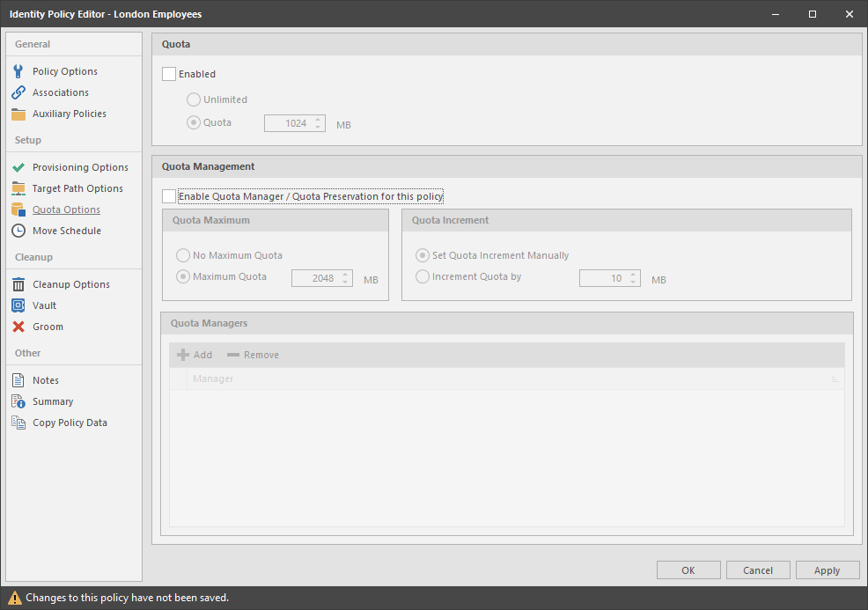Select the Move Schedule page
This screenshot has width=868, height=610.
point(66,231)
